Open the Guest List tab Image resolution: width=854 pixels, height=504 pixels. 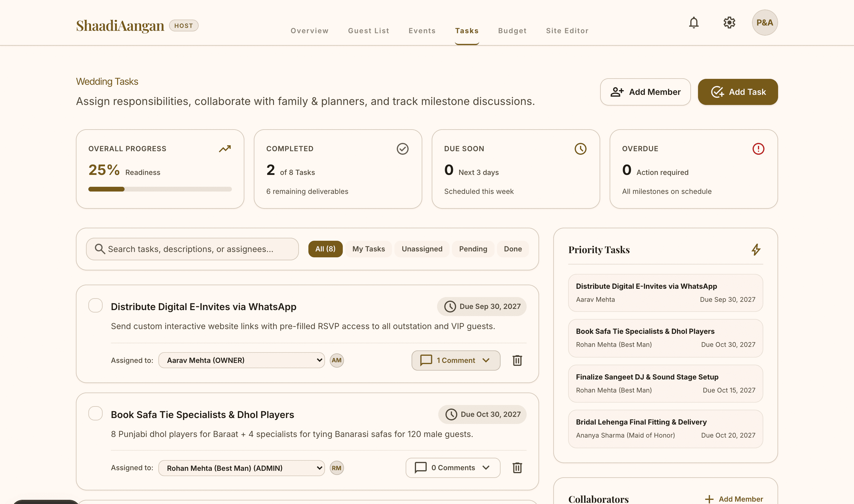(369, 31)
